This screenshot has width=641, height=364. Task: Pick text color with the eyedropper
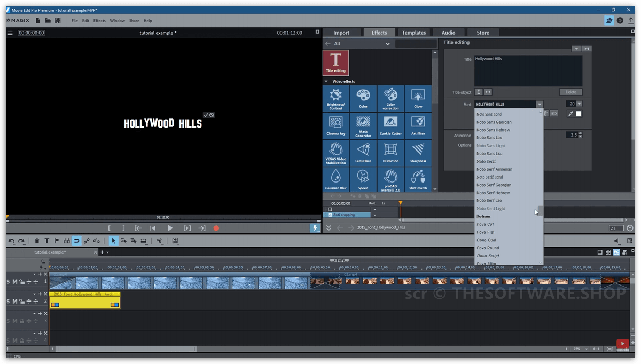tap(570, 114)
